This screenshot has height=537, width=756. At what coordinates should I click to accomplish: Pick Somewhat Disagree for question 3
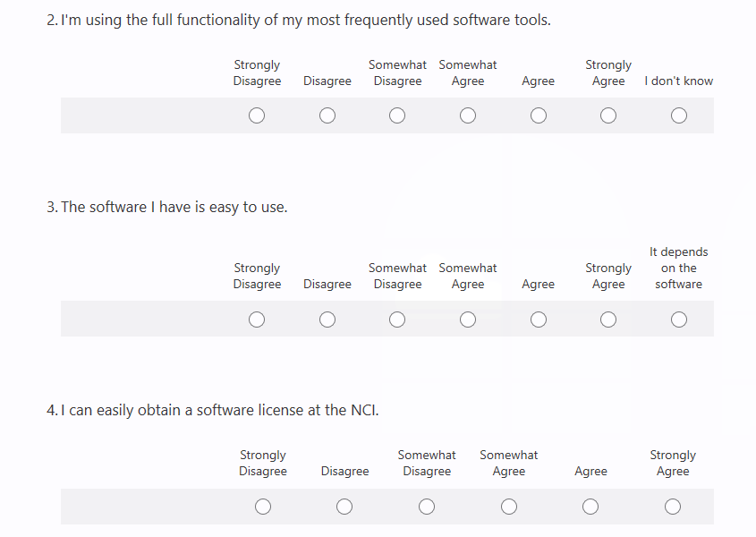(397, 320)
